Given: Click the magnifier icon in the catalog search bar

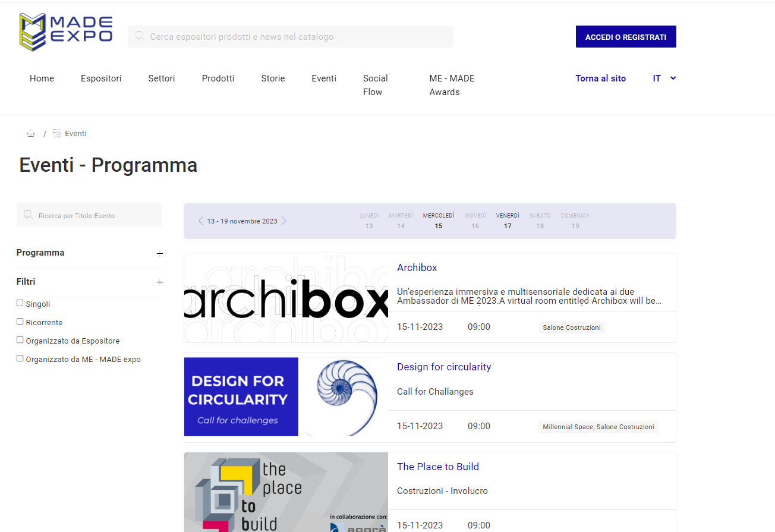Looking at the screenshot, I should 140,36.
